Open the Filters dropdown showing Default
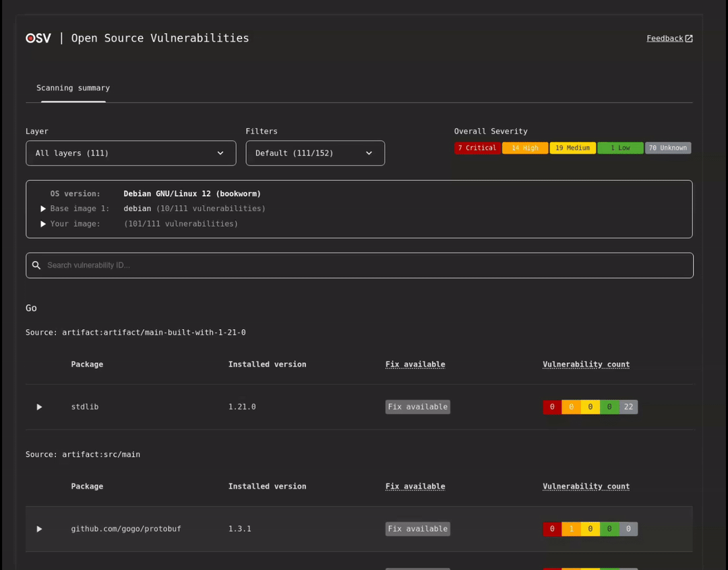This screenshot has width=728, height=570. coord(315,153)
